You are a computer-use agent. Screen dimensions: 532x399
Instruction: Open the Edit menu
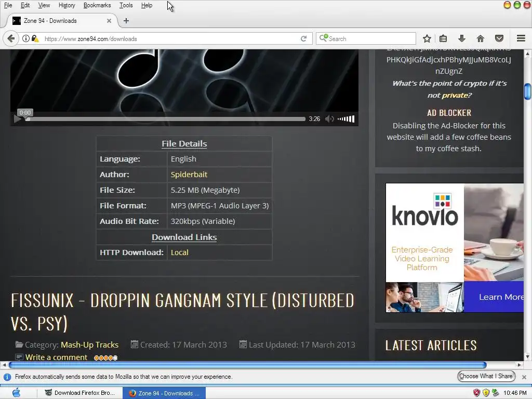25,5
